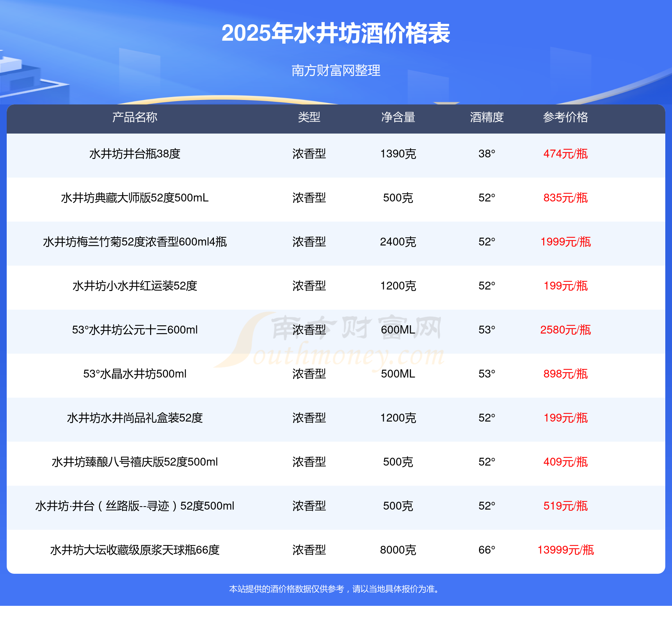Screen dimensions: 672x623
Task: Click 53° in the 公元十三 row
Action: [x=487, y=330]
